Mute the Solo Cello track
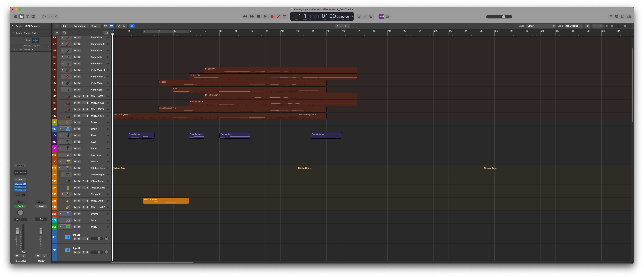The height and width of the screenshot is (277, 644). point(75,57)
